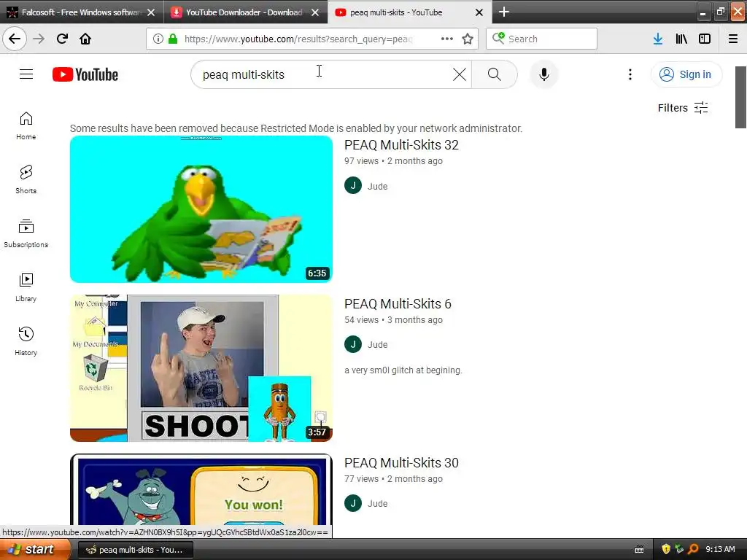
Task: Open Shorts in YouTube sidebar
Action: 26,179
